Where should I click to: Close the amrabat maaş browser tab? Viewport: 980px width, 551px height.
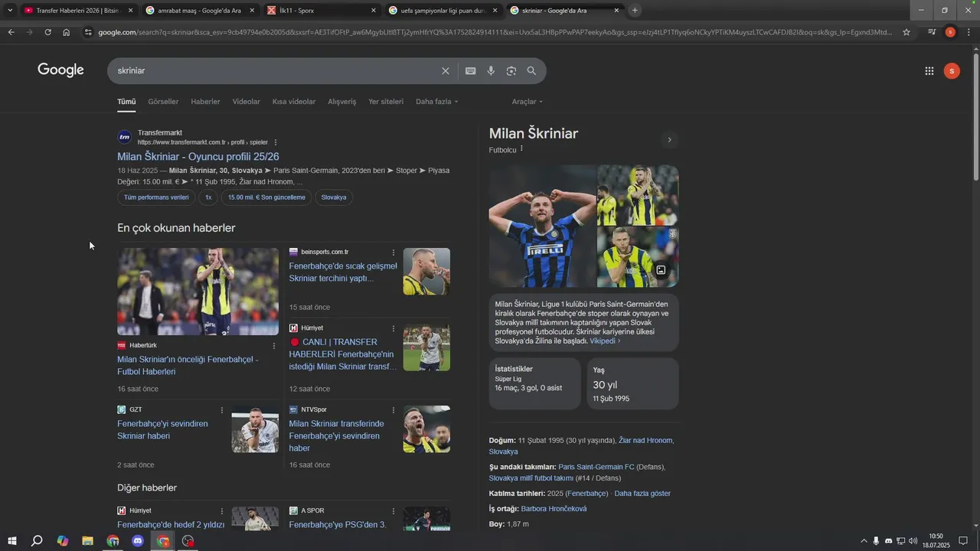(x=252, y=10)
